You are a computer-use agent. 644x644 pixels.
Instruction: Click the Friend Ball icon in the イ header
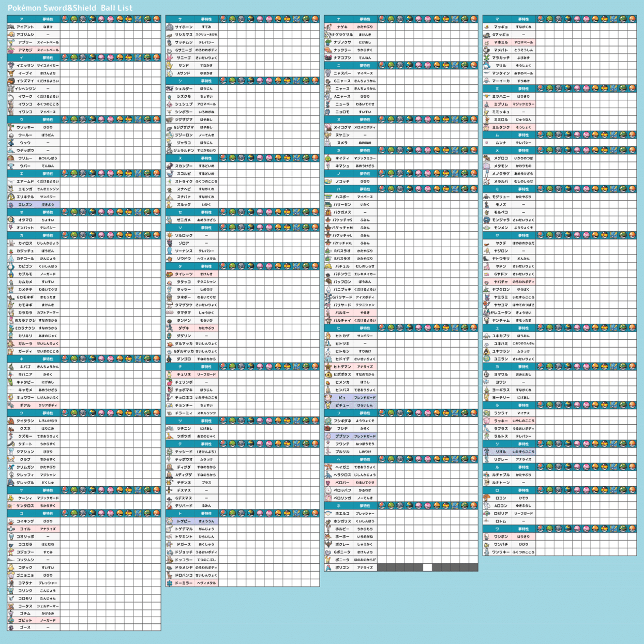tap(74, 58)
